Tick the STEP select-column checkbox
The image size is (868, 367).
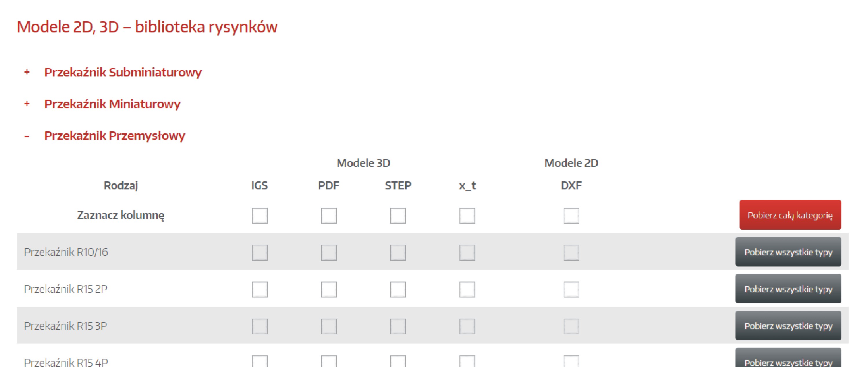pos(398,216)
